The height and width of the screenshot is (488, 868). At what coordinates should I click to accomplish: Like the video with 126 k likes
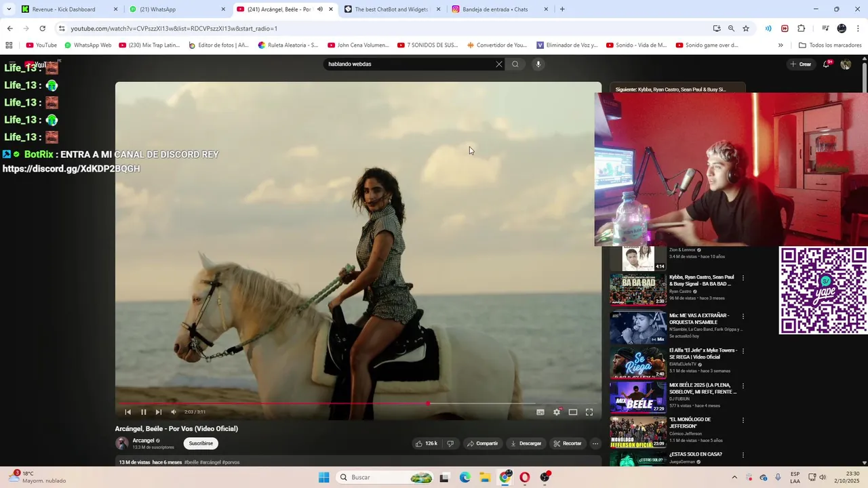click(x=426, y=443)
